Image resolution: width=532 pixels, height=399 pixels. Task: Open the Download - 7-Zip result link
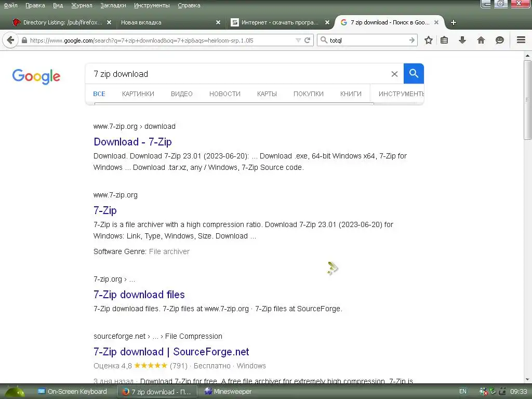(x=132, y=142)
